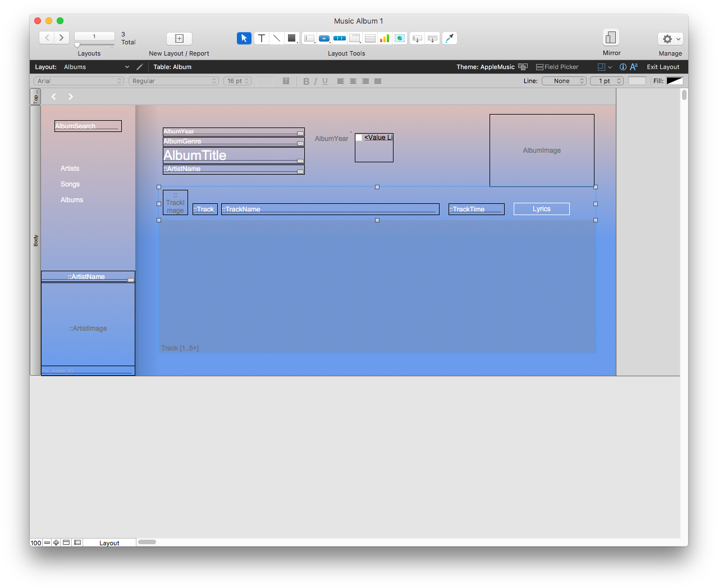Screen dimensions: 718x588
Task: Click the Button Bar tool
Action: [x=340, y=38]
